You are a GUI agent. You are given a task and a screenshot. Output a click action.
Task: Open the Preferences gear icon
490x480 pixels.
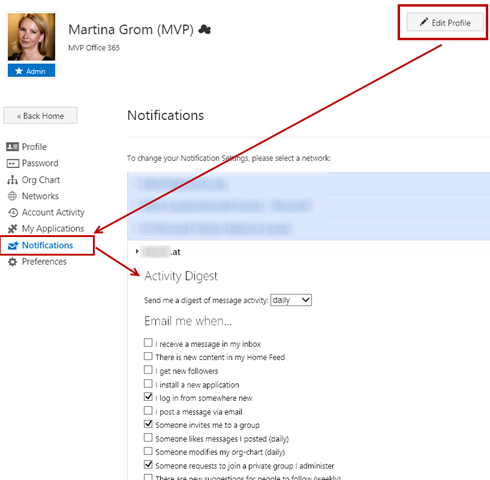coord(12,262)
